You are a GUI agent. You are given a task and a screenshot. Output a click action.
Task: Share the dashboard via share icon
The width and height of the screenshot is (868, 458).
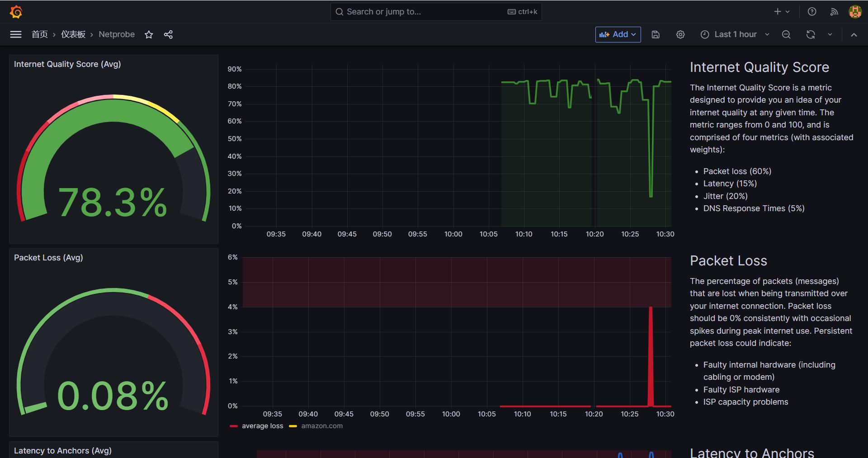tap(168, 34)
